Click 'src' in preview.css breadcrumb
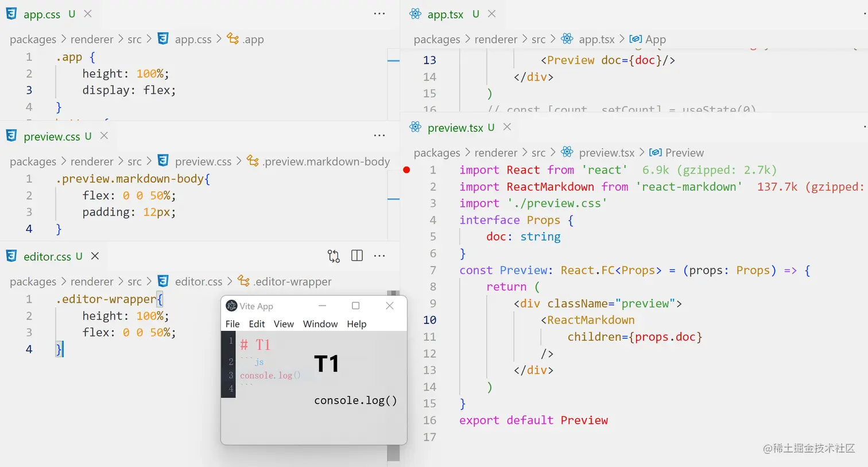 pyautogui.click(x=134, y=162)
